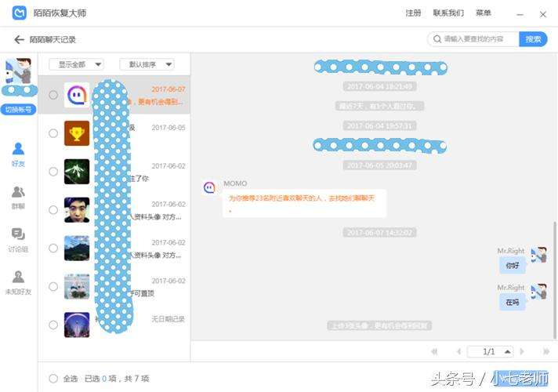558x392 pixels.
Task: Click the account profile avatar in the sidebar
Action: [19, 71]
